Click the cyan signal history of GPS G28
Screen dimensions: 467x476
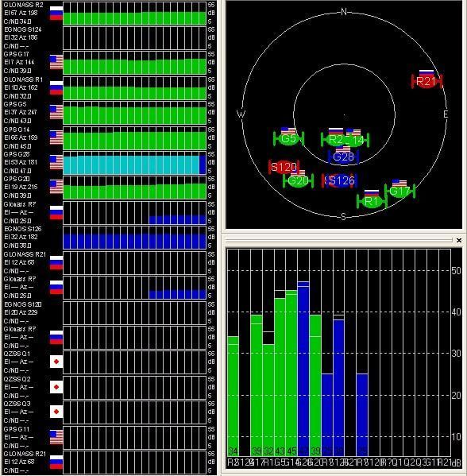pyautogui.click(x=131, y=165)
